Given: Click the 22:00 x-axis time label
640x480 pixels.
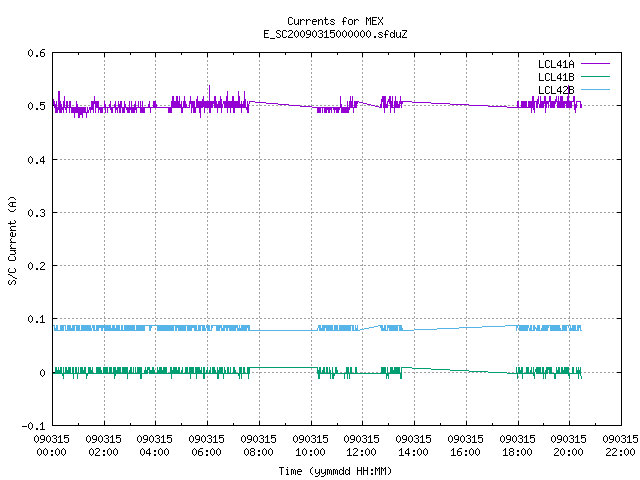Looking at the screenshot, I should coord(620,452).
